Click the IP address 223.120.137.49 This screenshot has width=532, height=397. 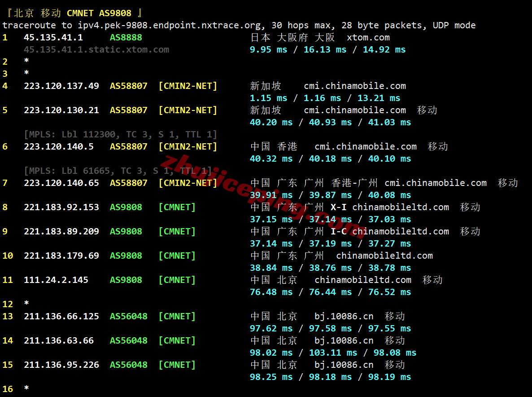pyautogui.click(x=61, y=86)
